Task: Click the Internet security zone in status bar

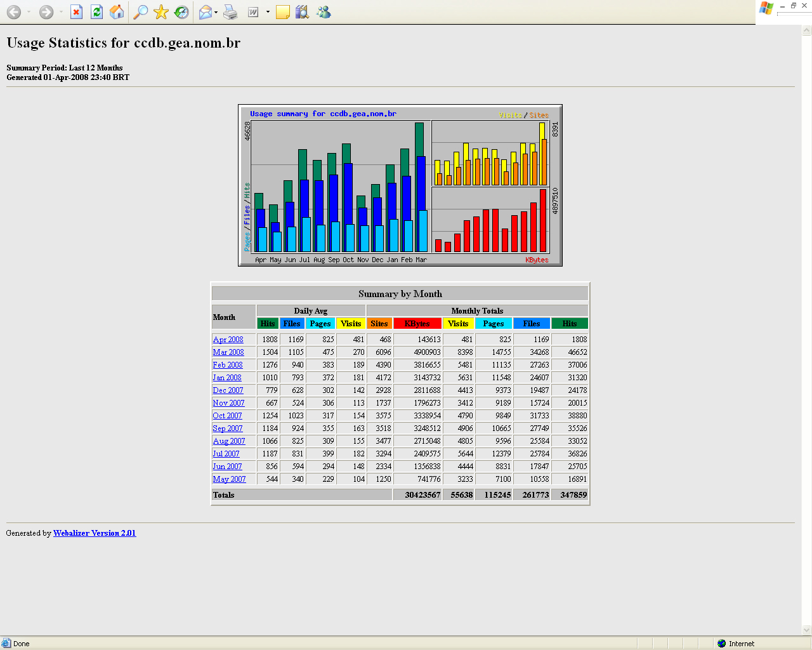Action: click(x=736, y=644)
